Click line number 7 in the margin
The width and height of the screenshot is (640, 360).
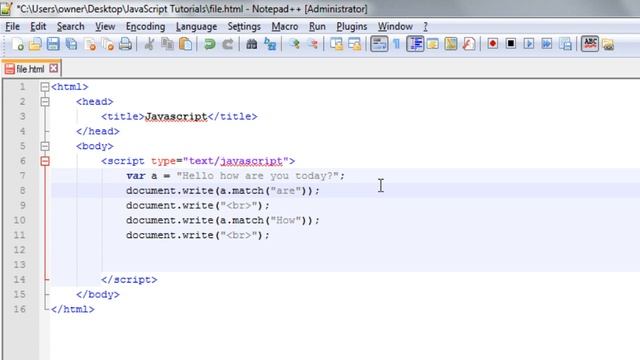(x=22, y=176)
